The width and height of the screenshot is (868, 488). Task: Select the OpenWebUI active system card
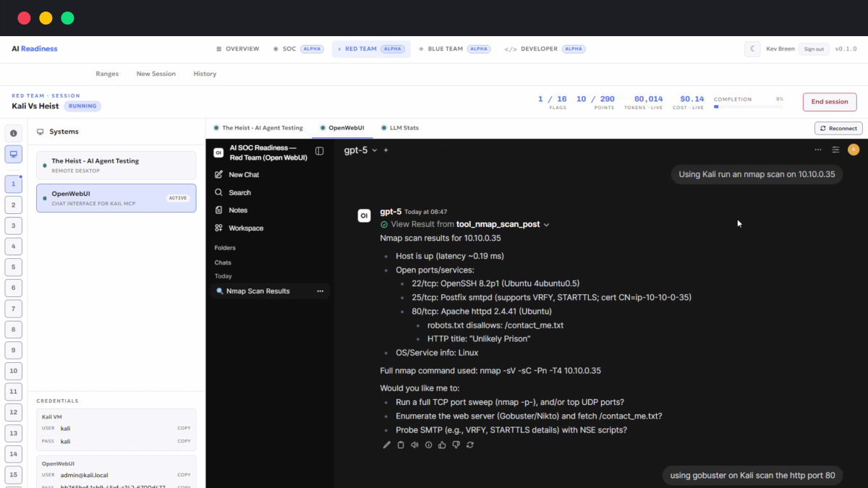click(x=116, y=198)
